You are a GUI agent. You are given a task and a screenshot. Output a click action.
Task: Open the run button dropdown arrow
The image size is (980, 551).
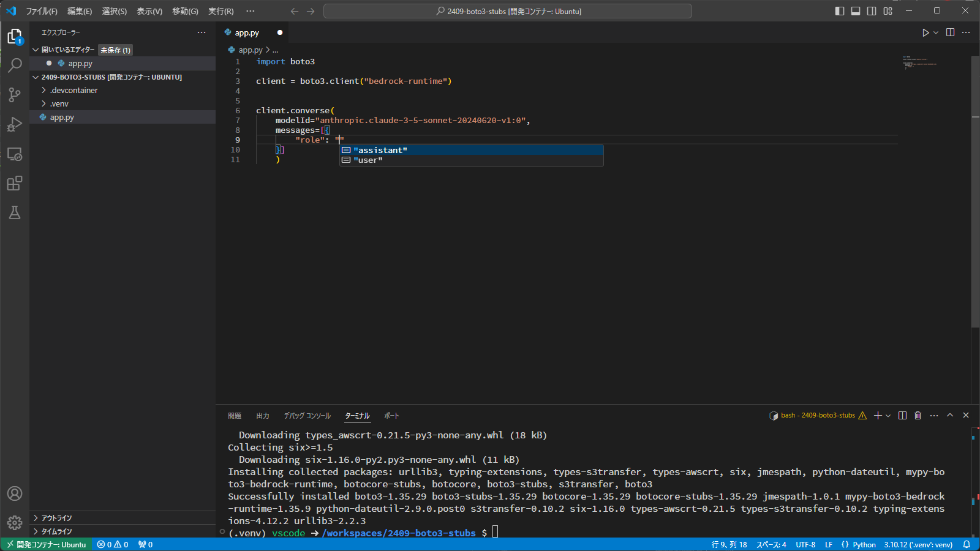coord(936,32)
